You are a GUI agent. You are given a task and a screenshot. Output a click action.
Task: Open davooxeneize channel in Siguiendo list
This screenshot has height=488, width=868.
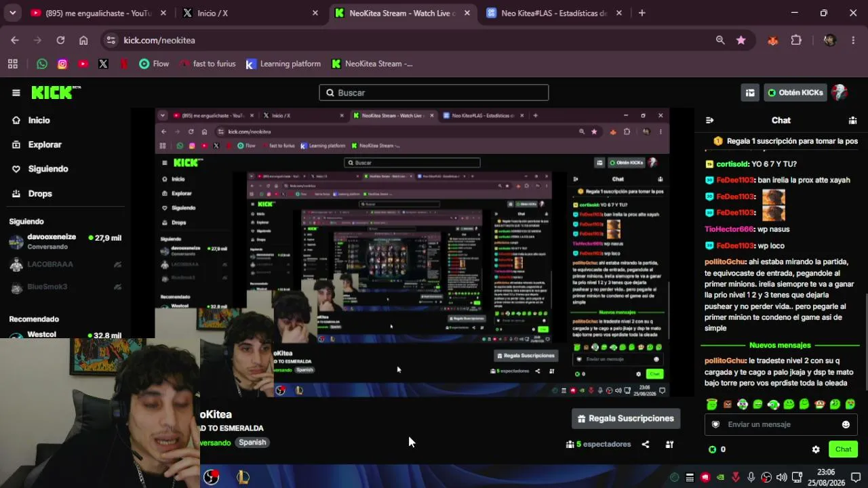pos(65,241)
